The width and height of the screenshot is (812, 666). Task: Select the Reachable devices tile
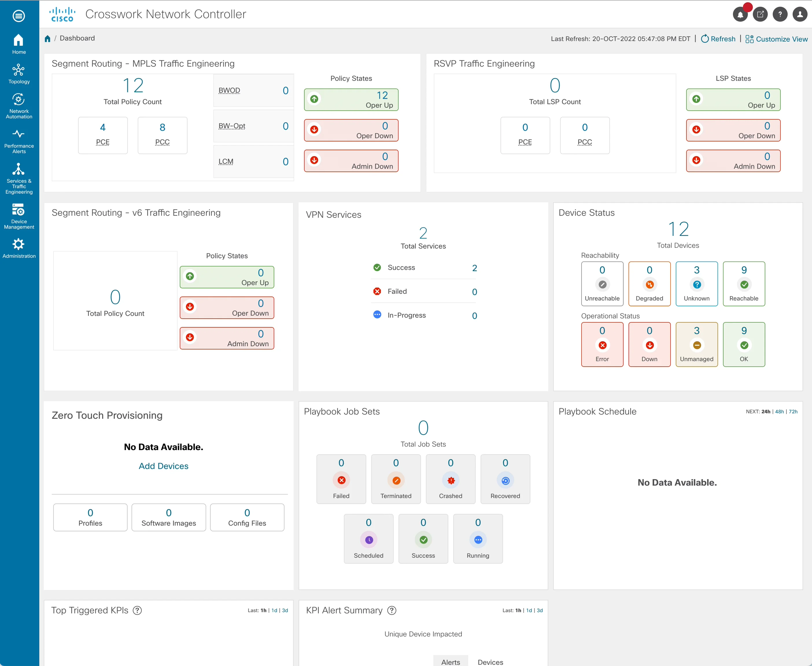(x=744, y=284)
